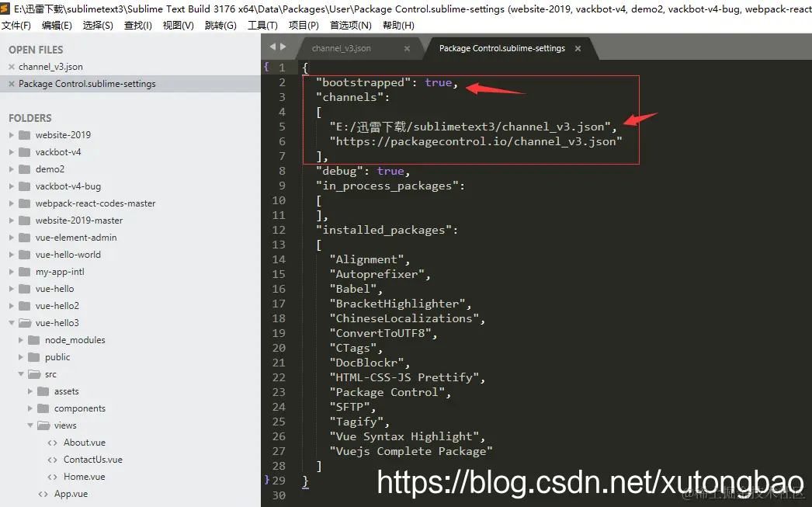Viewport: 812px width, 507px height.
Task: Collapse the views folder arrow
Action: 30,425
